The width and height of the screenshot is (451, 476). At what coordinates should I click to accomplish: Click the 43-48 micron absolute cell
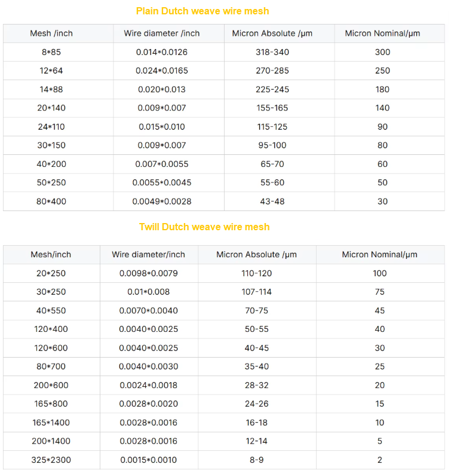[272, 202]
